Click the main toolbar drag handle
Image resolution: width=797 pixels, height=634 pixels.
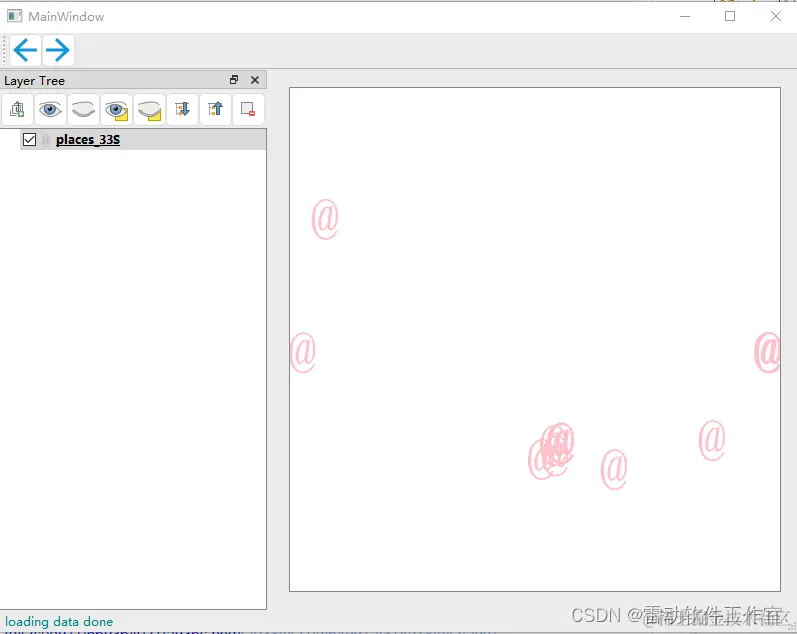4,50
